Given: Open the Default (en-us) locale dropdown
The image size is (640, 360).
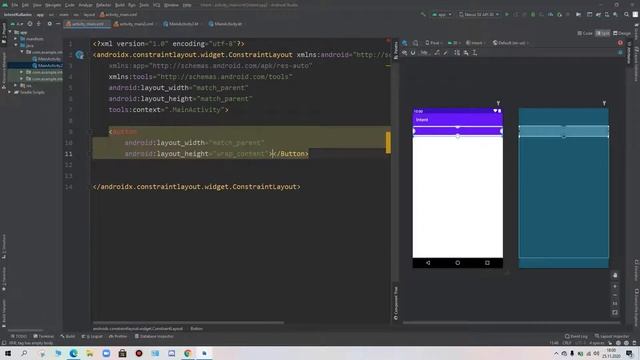Looking at the screenshot, I should point(510,43).
